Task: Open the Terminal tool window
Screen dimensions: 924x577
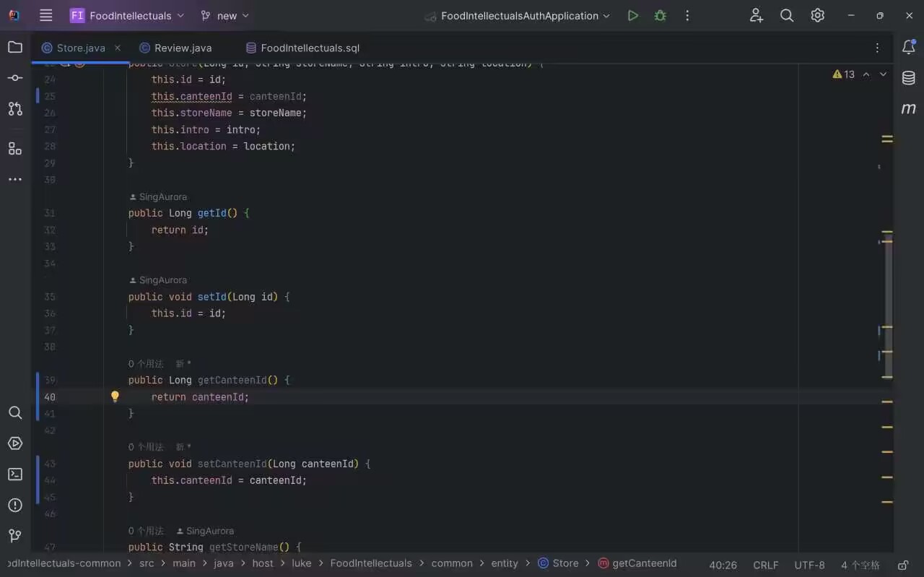Action: point(15,474)
